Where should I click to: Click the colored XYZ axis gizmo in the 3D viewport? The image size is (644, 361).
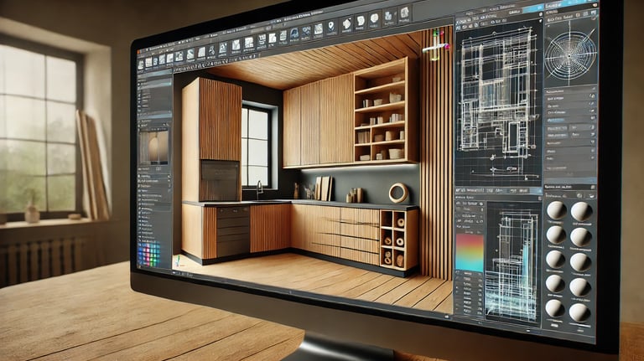point(438,44)
